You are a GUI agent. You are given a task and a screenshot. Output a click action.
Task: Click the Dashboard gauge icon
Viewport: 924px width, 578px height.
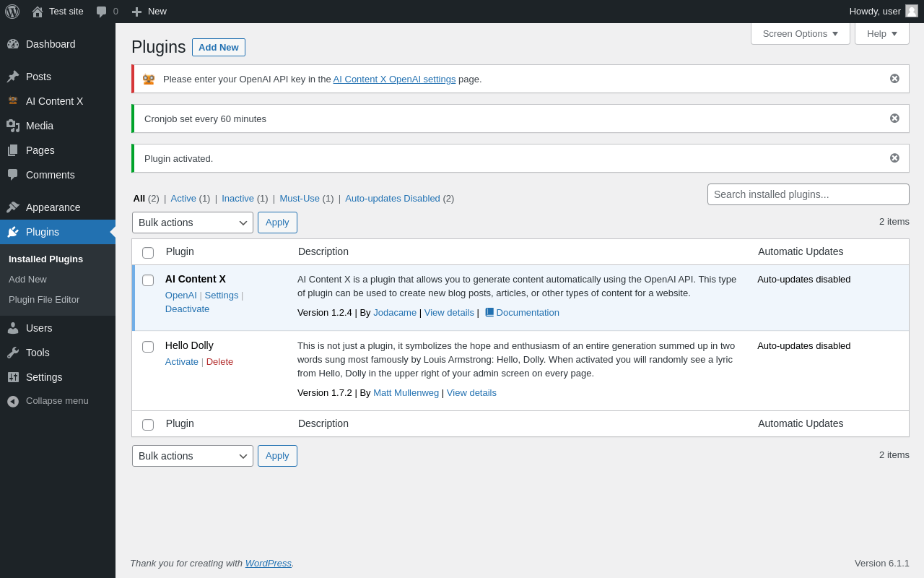point(13,44)
